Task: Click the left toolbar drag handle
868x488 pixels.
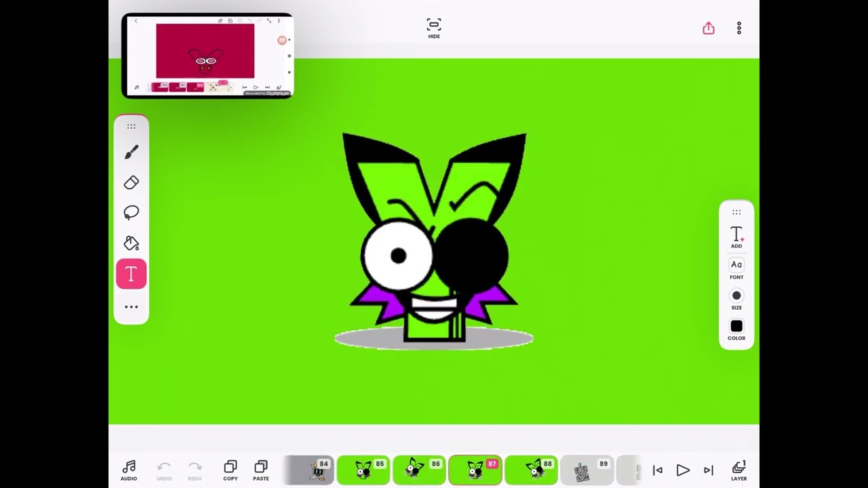Action: [132, 126]
